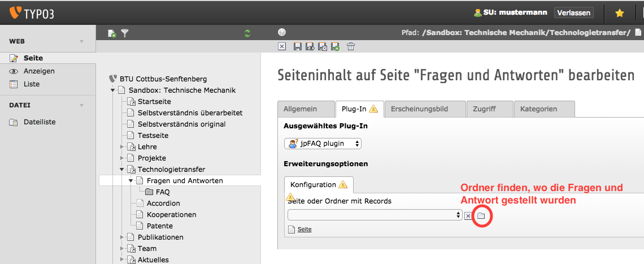Click the close document icon
644x264 pixels.
click(282, 47)
